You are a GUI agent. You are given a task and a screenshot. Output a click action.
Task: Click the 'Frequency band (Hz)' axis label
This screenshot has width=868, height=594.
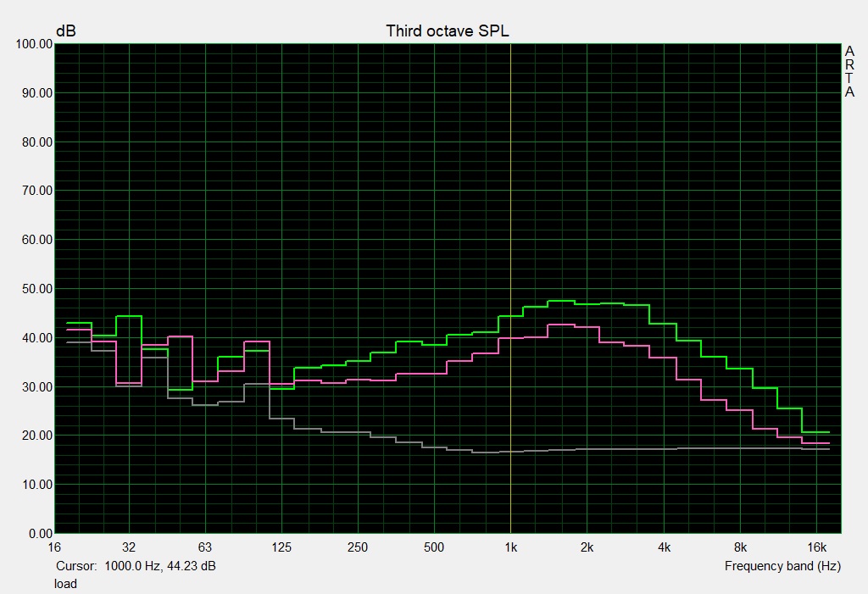coord(782,566)
